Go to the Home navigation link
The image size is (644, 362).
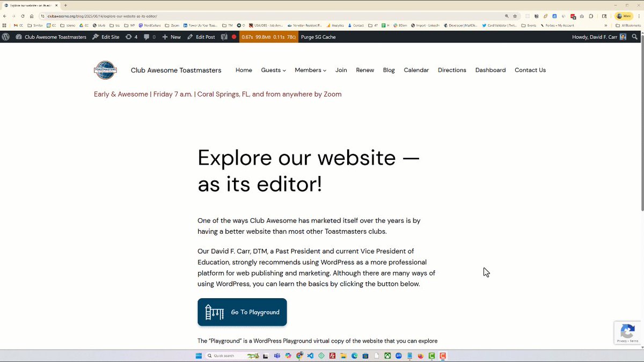point(244,70)
